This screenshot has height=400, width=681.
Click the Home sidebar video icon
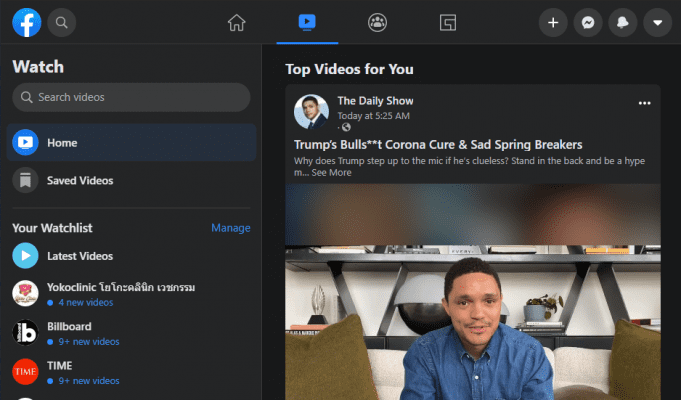point(25,142)
